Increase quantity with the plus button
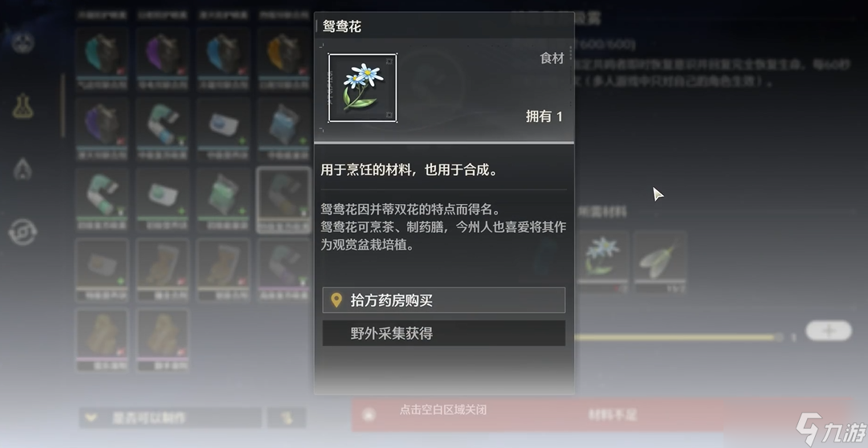This screenshot has height=448, width=868. click(828, 331)
